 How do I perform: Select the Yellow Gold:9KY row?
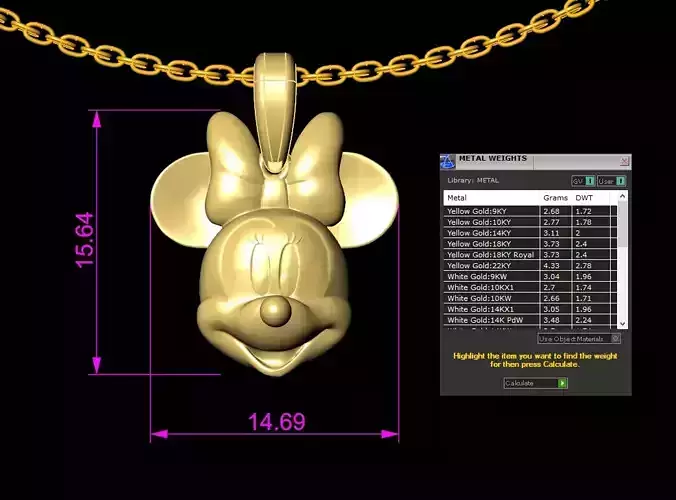[x=530, y=211]
